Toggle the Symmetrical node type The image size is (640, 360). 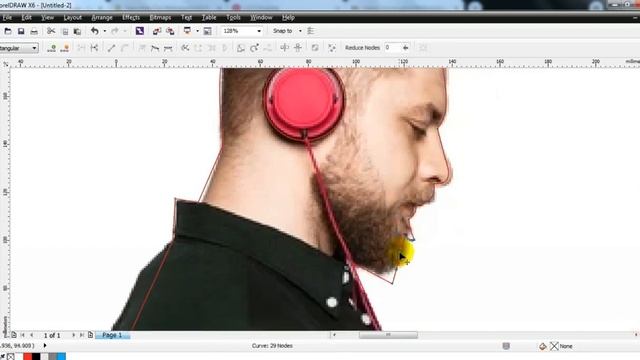click(168, 48)
